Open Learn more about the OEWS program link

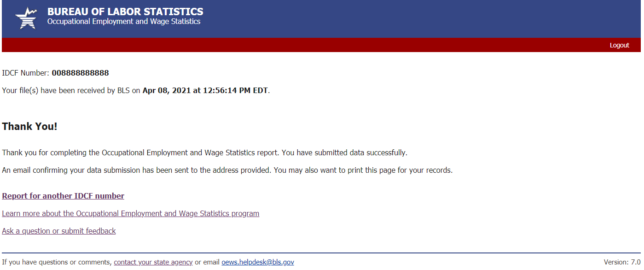pyautogui.click(x=130, y=213)
